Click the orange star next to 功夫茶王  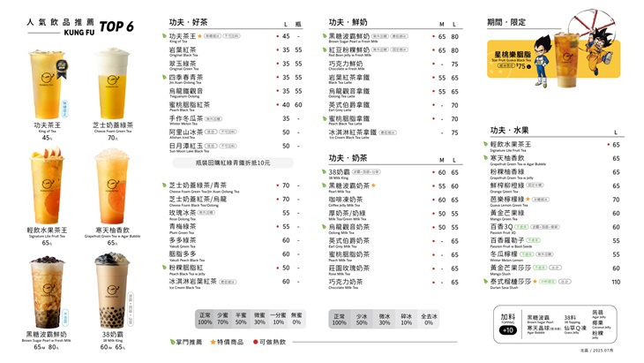tap(200, 36)
